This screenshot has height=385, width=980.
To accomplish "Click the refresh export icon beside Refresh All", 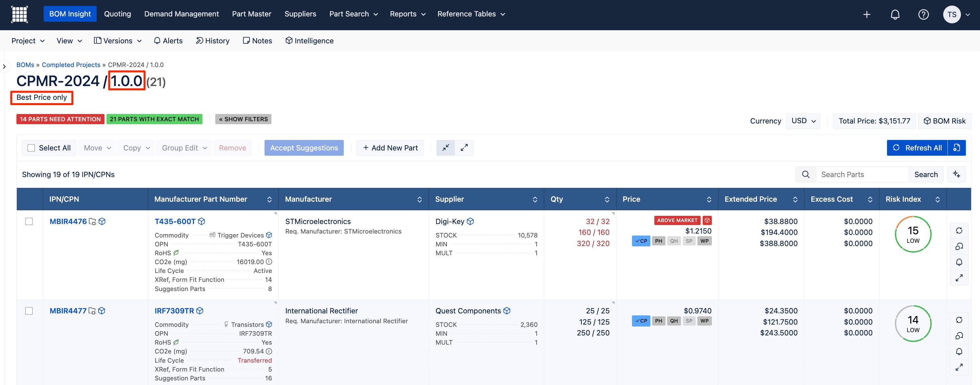I will click(956, 147).
